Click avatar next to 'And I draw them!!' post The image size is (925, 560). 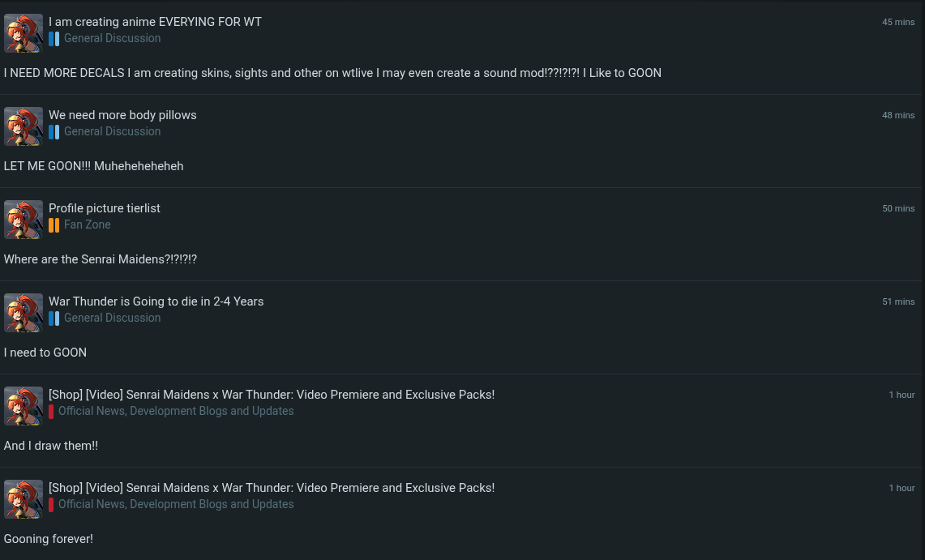24,406
